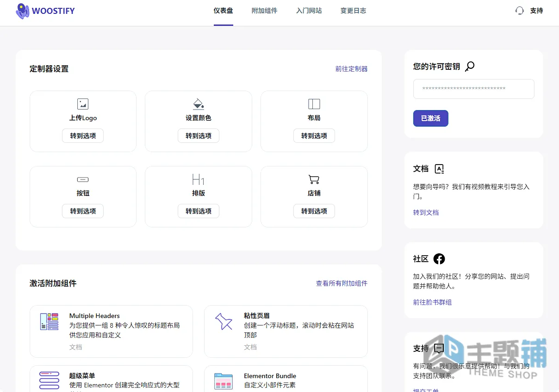Image resolution: width=559 pixels, height=392 pixels.
Task: Click the Multiple Headers title
Action: tap(94, 316)
